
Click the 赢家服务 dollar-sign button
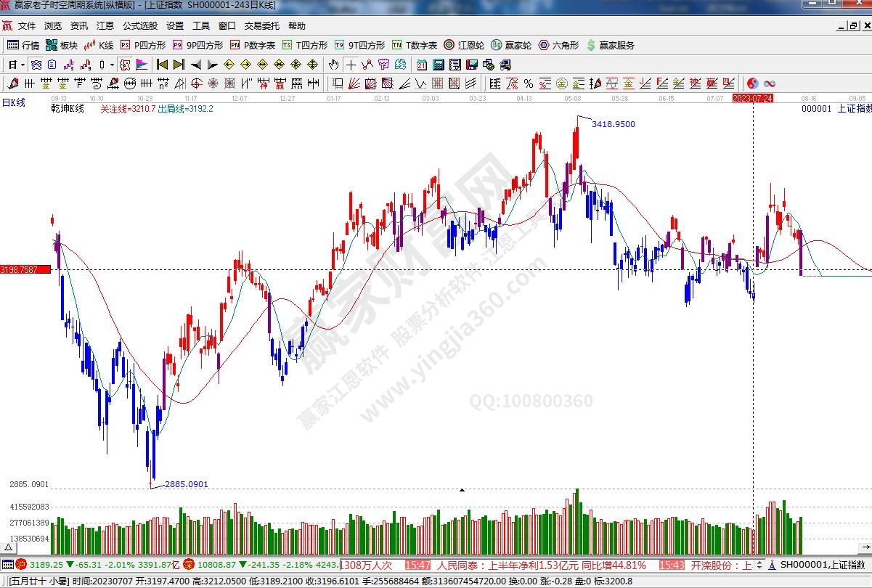pyautogui.click(x=610, y=45)
